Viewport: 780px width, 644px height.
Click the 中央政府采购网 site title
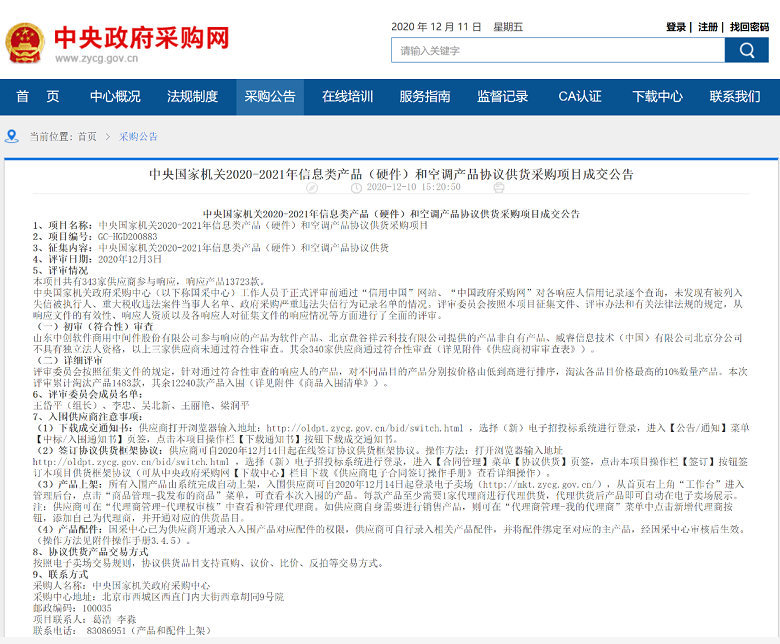point(141,37)
